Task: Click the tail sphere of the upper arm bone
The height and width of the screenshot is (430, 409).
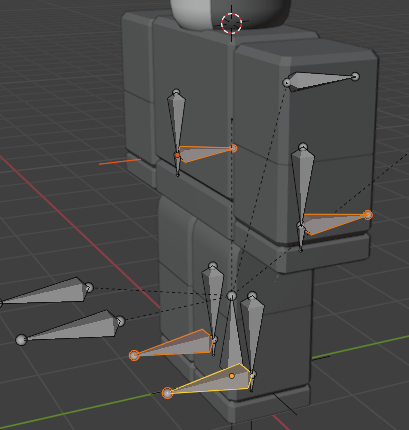Action: coord(355,77)
